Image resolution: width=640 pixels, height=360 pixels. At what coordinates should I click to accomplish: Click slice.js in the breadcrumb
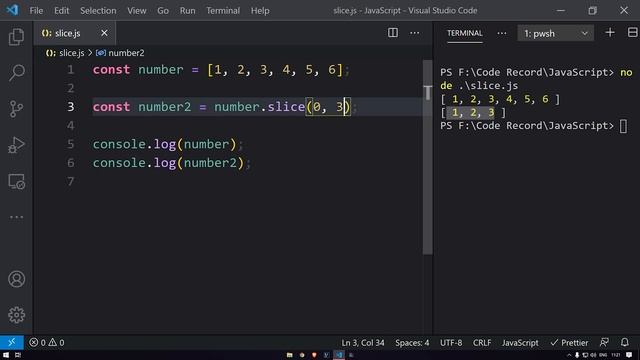tap(71, 53)
